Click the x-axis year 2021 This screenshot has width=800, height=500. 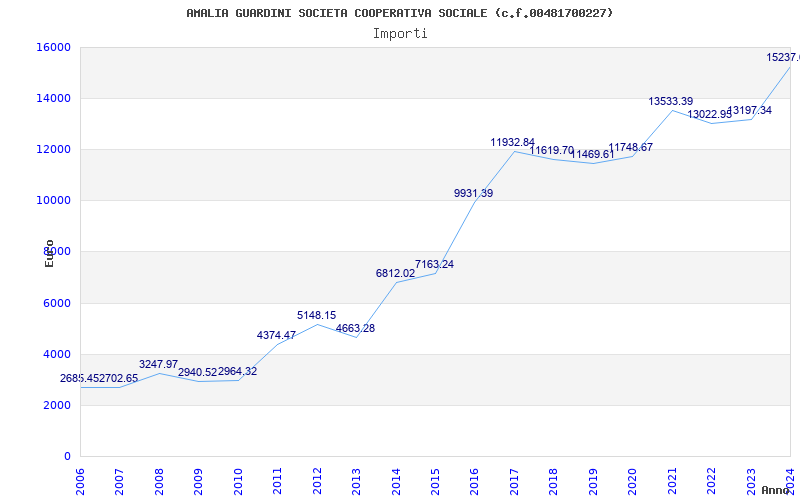(672, 481)
